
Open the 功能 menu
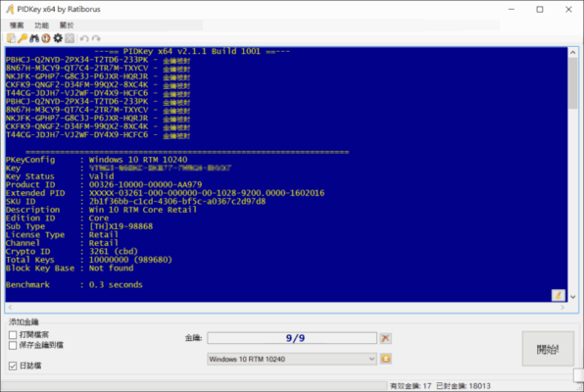tap(41, 25)
